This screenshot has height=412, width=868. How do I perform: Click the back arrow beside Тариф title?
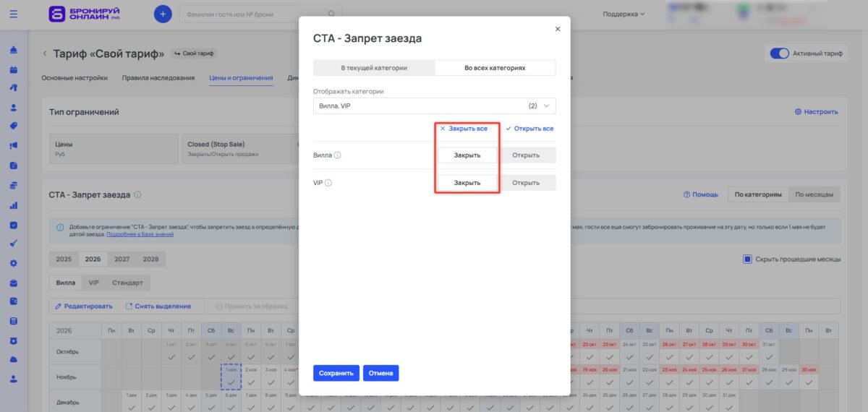tap(44, 53)
